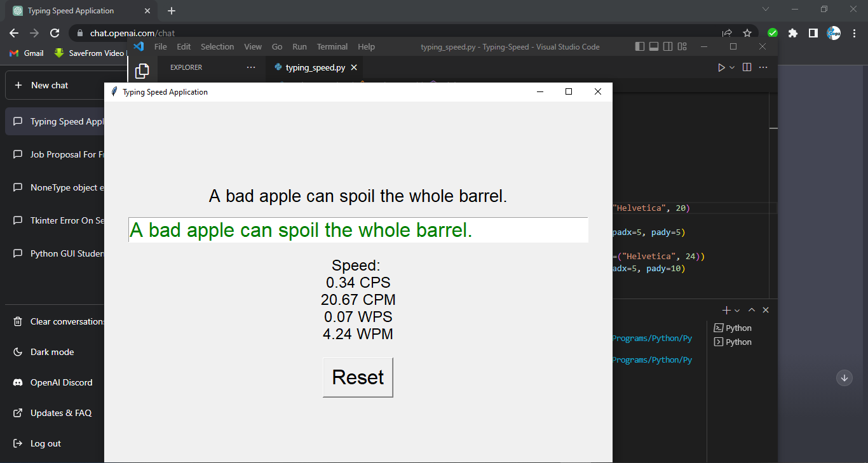
Task: Reload the page with the refresh icon
Action: [x=55, y=32]
